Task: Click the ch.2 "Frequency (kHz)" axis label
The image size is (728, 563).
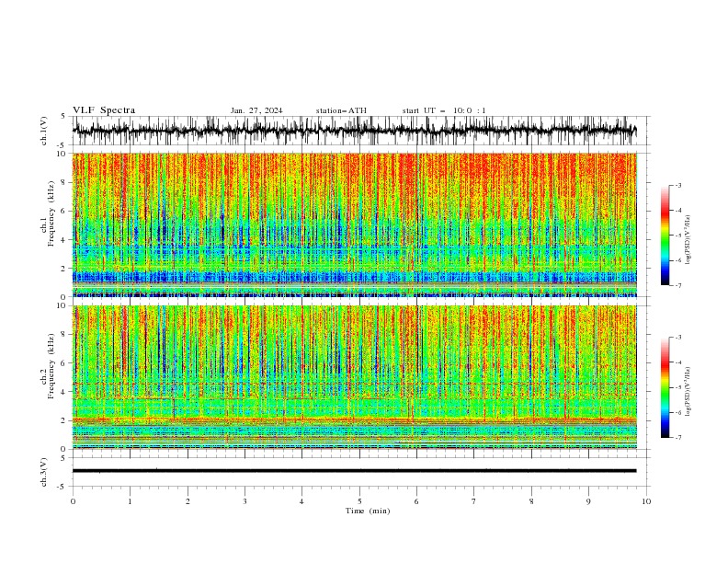Action: point(51,366)
